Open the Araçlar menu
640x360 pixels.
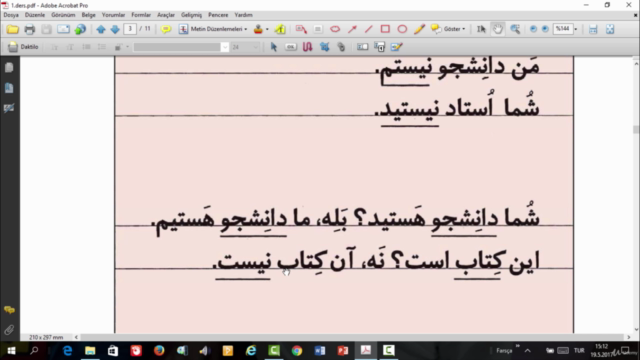166,15
